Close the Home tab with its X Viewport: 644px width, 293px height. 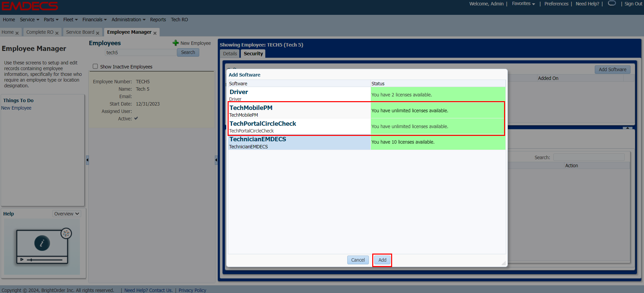(17, 33)
